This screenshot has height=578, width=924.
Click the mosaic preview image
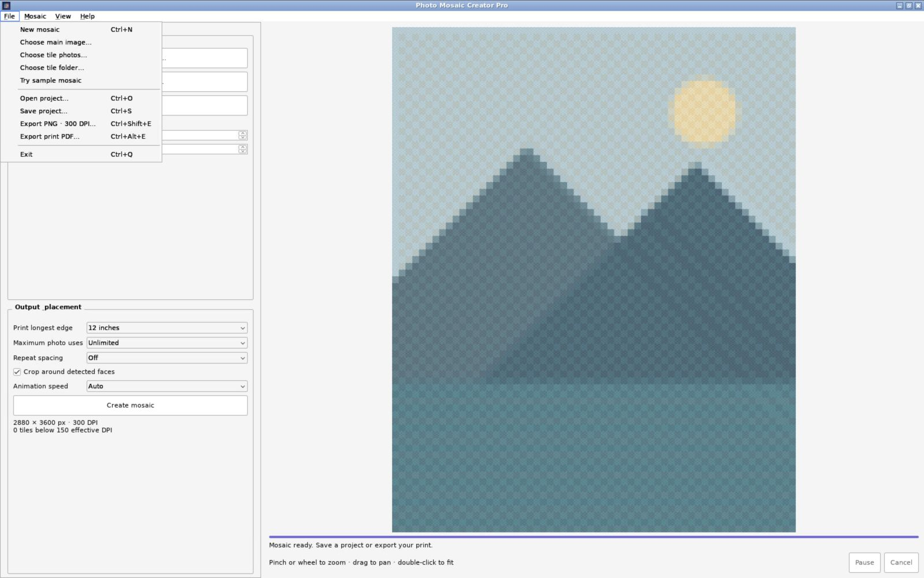pos(594,280)
